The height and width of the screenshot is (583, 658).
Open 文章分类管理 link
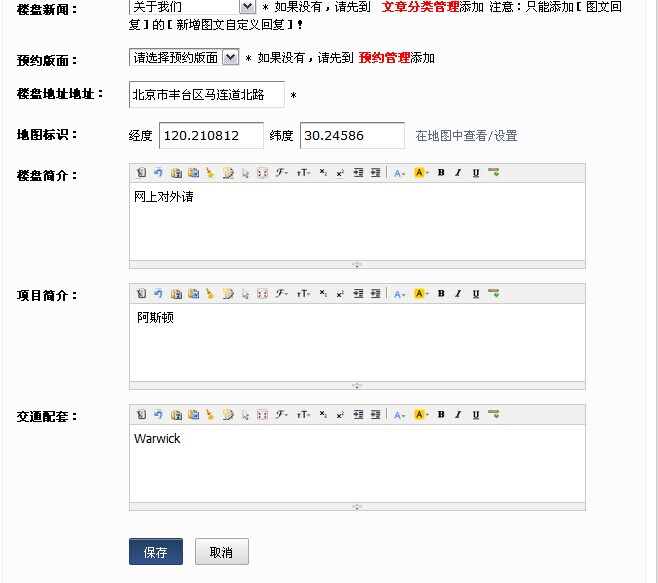pos(420,6)
